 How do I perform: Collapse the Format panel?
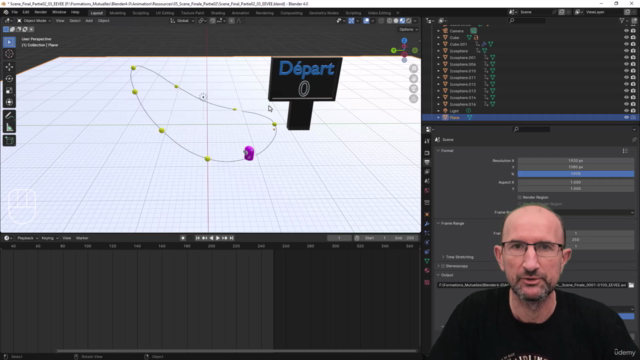pyautogui.click(x=438, y=151)
